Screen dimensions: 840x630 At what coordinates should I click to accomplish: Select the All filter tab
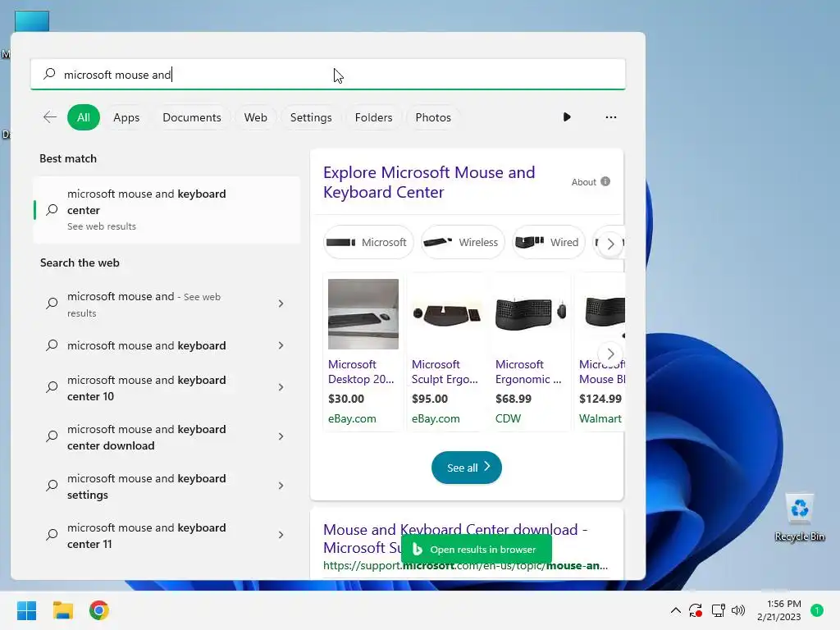[x=84, y=117]
